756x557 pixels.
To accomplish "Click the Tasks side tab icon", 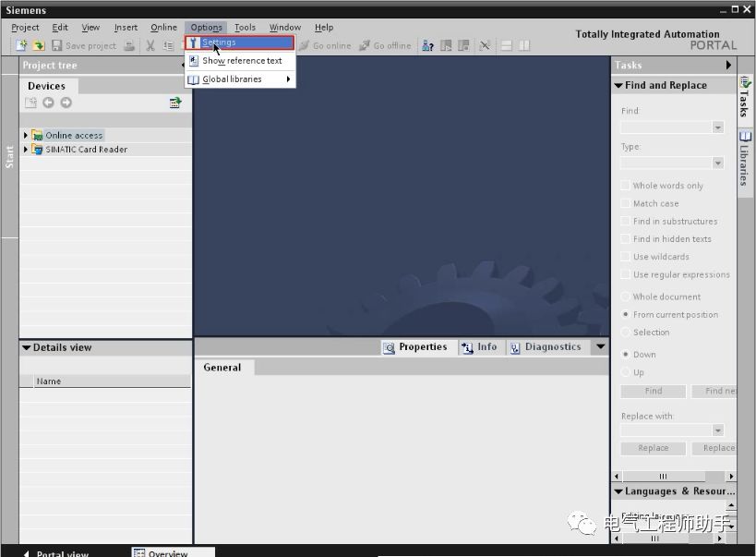I will (745, 83).
